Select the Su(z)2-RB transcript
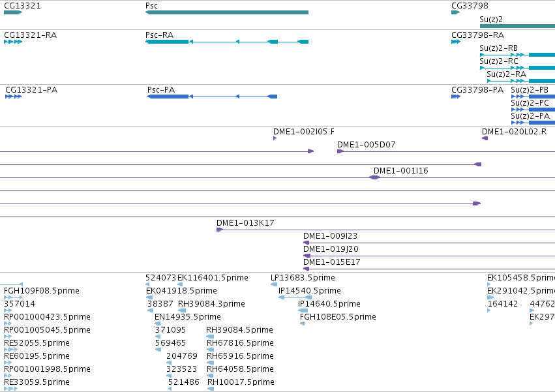Image resolution: width=555 pixels, height=392 pixels. 517,55
